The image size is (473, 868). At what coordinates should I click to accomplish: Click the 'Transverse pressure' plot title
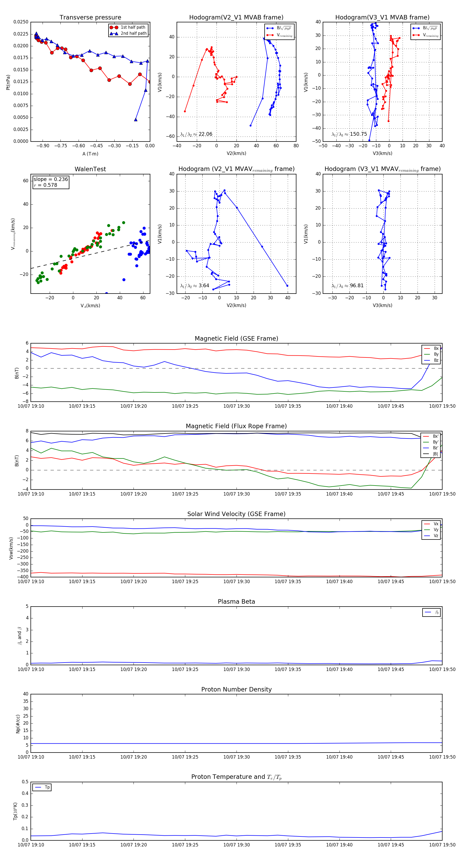[90, 17]
